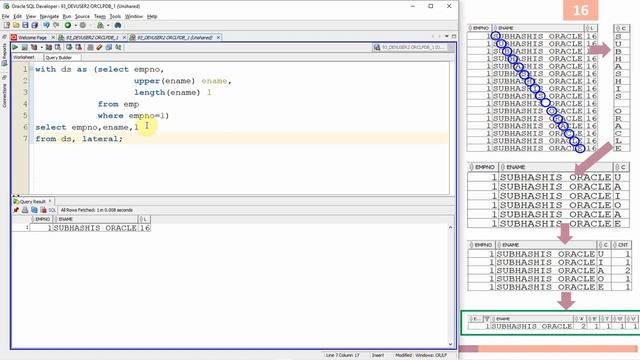Click the Query Result vertical scrollbar down arrow

tap(451, 344)
